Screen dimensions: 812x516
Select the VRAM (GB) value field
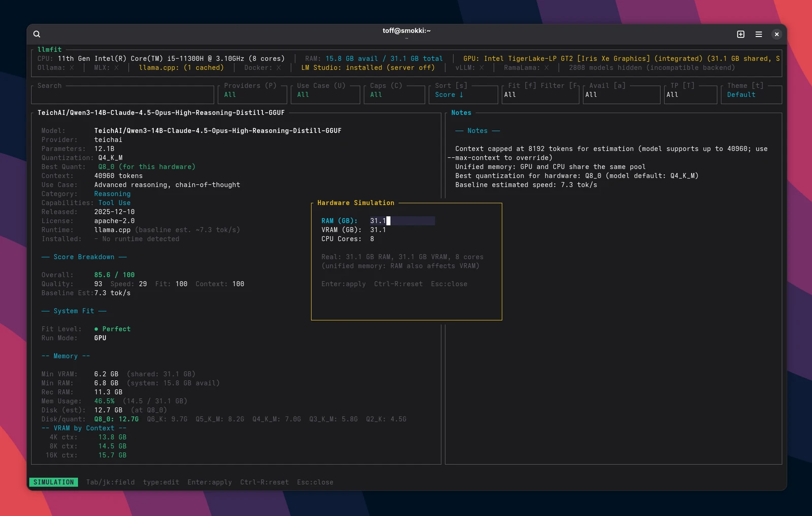click(378, 230)
